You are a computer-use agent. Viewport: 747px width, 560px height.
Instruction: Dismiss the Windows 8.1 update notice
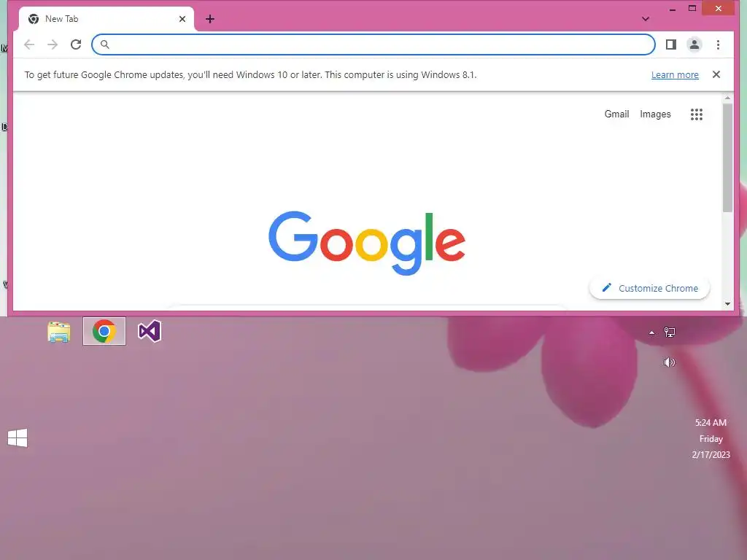pyautogui.click(x=716, y=74)
